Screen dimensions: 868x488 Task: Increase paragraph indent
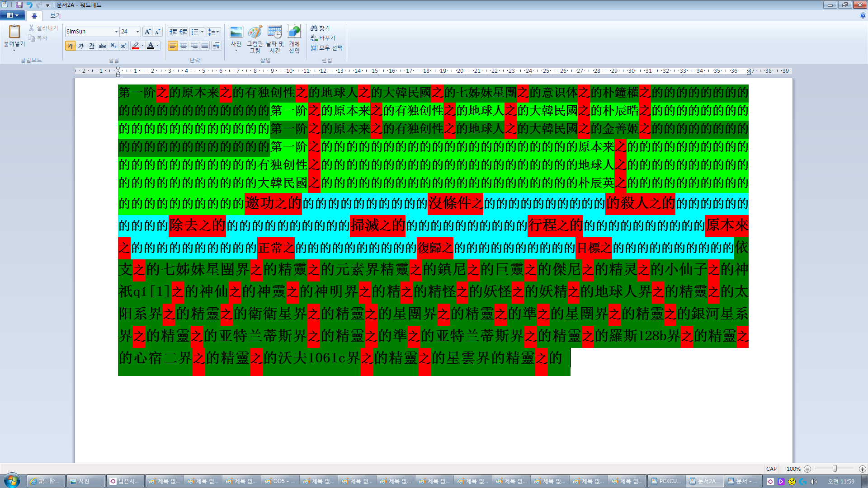tap(183, 32)
